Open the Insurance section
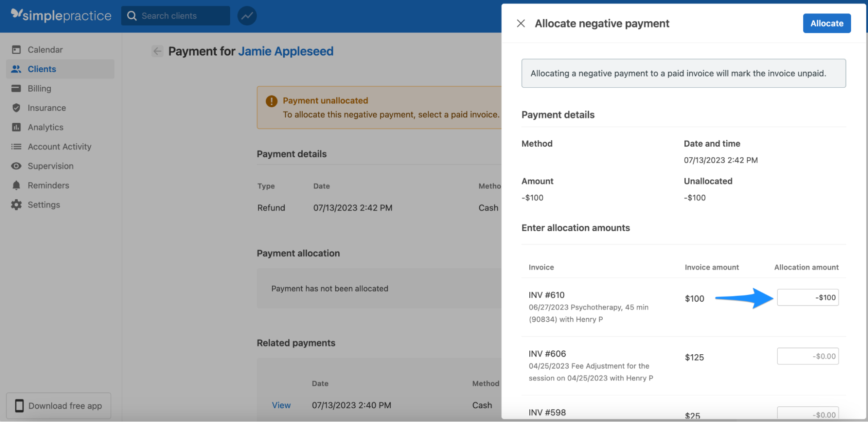Viewport: 868px width, 422px height. click(46, 108)
